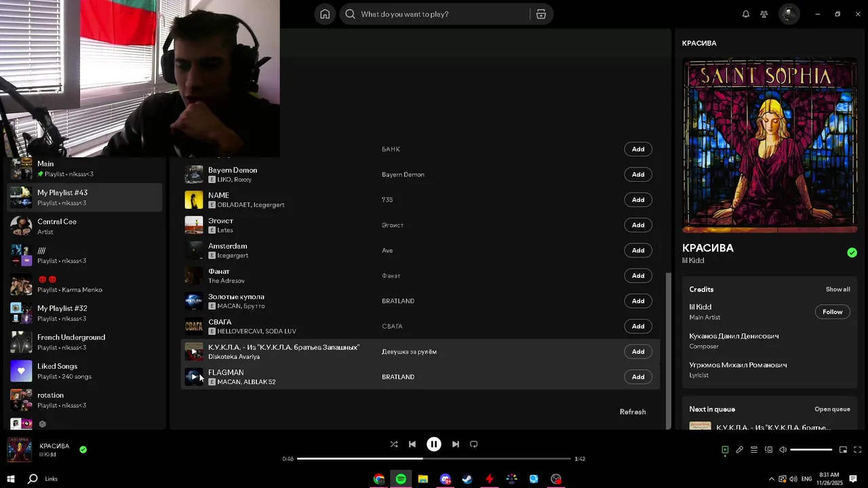Open the Browse icon in search bar
Image resolution: width=868 pixels, height=488 pixels.
[541, 14]
